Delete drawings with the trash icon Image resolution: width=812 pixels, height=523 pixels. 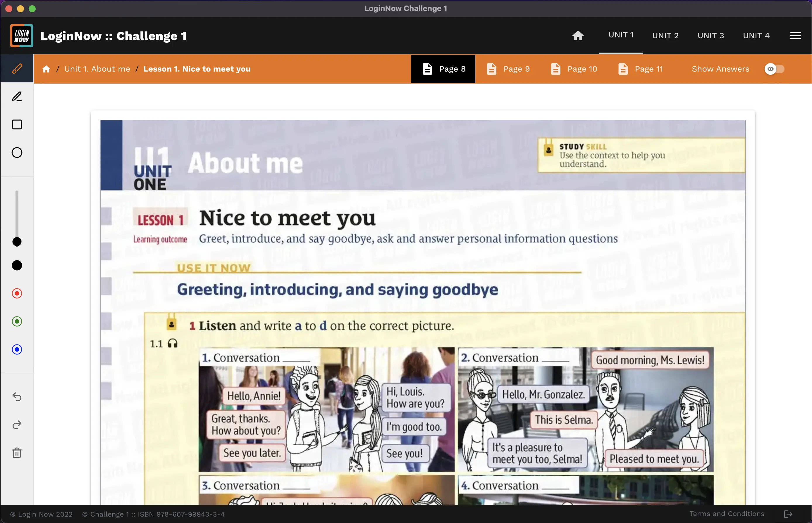pyautogui.click(x=17, y=453)
